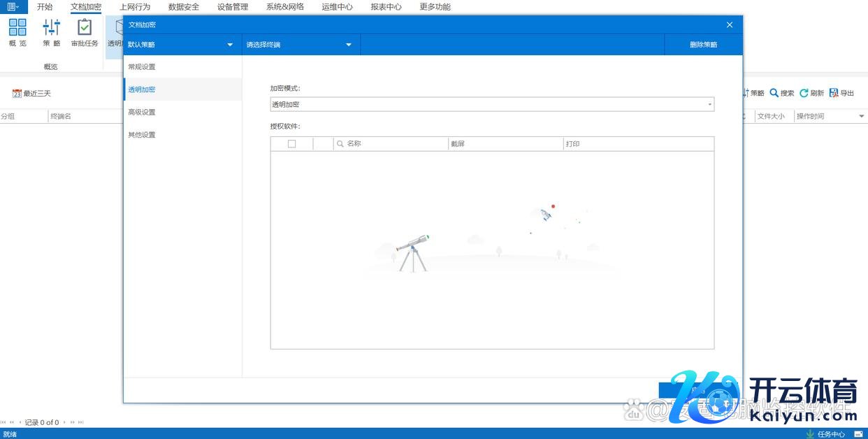Click the 删除策略 button
The image size is (868, 439).
(703, 45)
